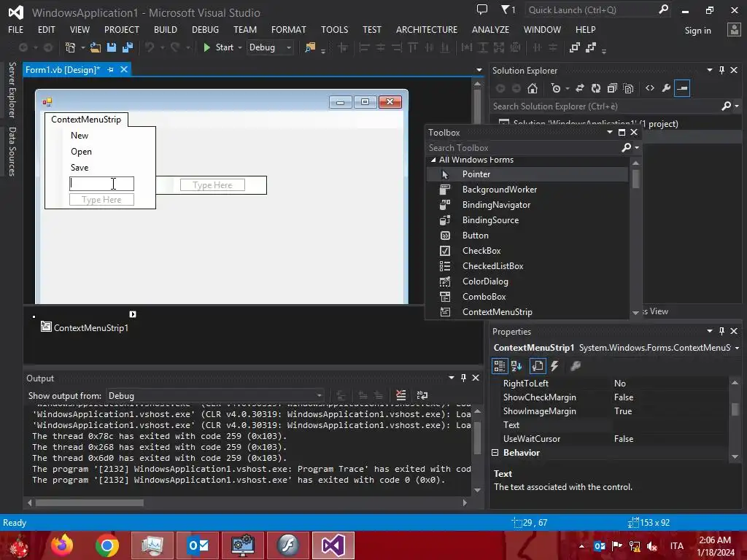Switch Properties panel to Categorized view
The width and height of the screenshot is (747, 560).
pos(500,366)
